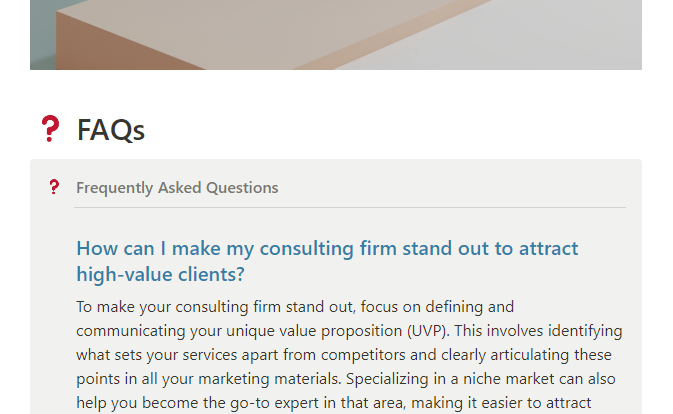Click "high-value clients?" in the blue question heading

click(x=160, y=274)
